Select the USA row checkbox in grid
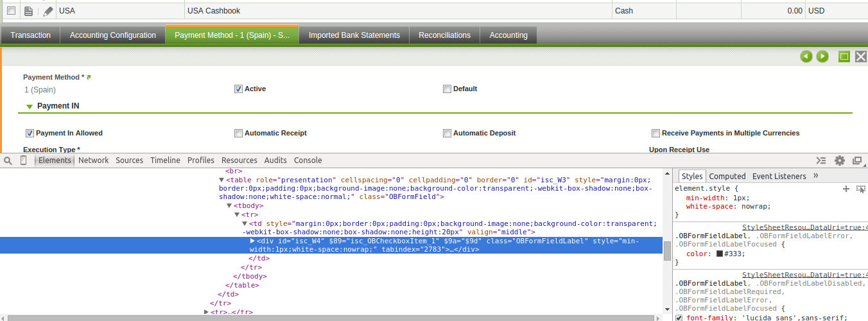 [x=11, y=11]
